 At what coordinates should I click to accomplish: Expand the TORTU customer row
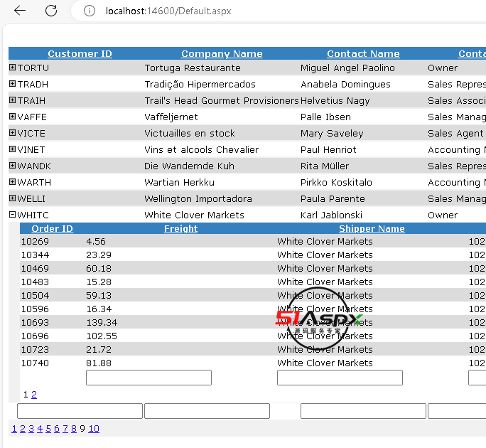coord(12,68)
